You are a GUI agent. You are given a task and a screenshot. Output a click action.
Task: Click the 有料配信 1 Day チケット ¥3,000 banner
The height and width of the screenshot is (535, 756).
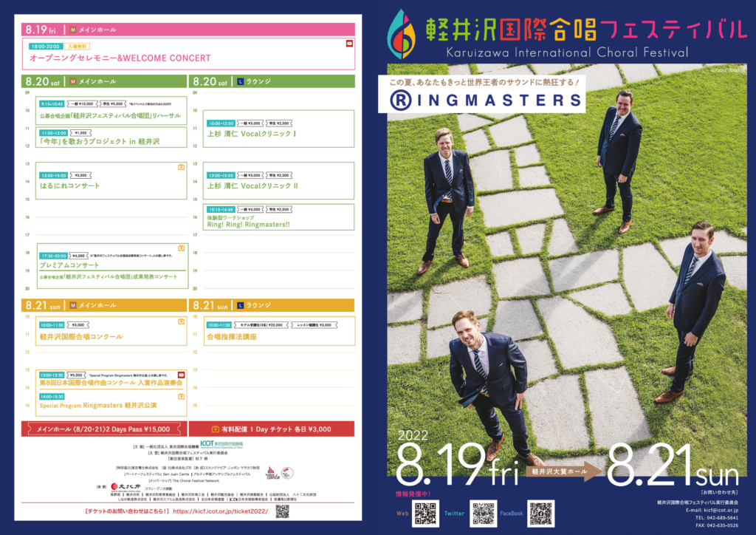272,429
